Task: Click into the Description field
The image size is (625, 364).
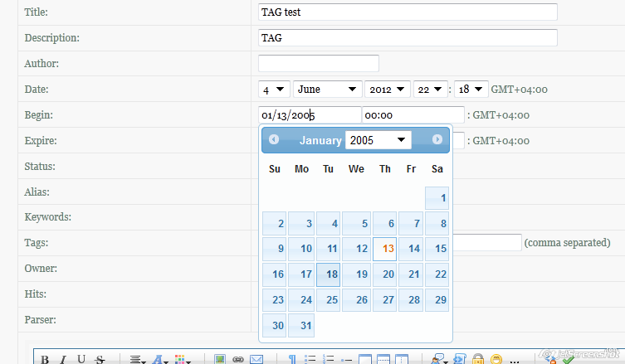Action: coord(408,38)
